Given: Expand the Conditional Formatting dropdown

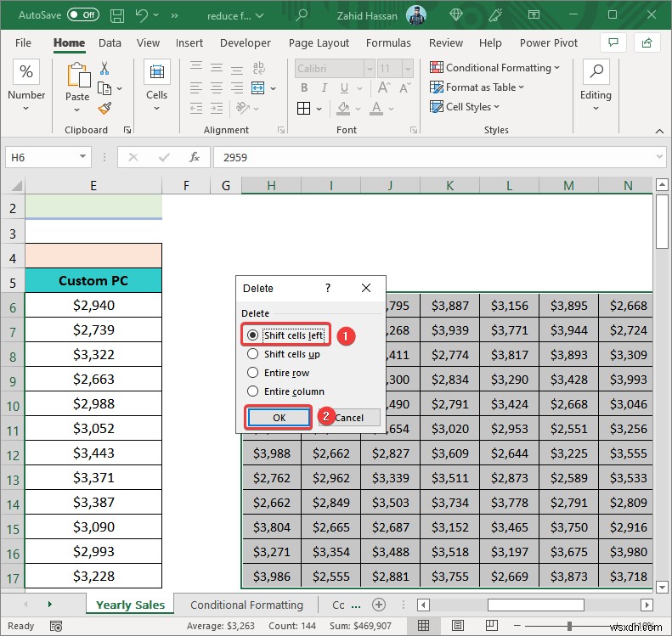Looking at the screenshot, I should (x=497, y=67).
